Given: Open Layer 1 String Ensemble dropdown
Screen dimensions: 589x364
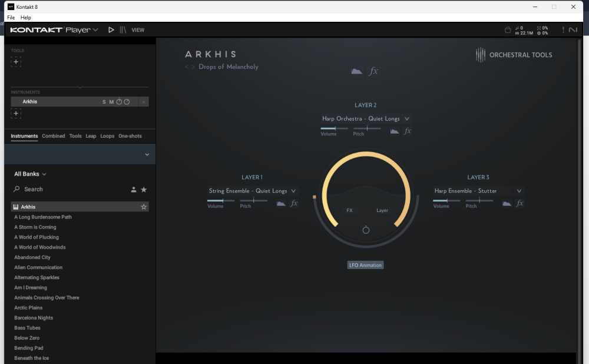Looking at the screenshot, I should (x=253, y=191).
